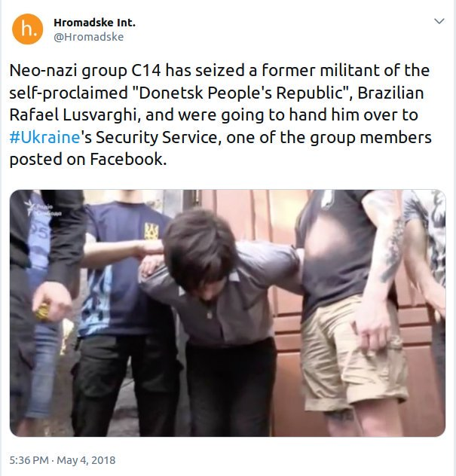Click the words "Neo-nazi group C14"
The image size is (456, 476).
85,71
